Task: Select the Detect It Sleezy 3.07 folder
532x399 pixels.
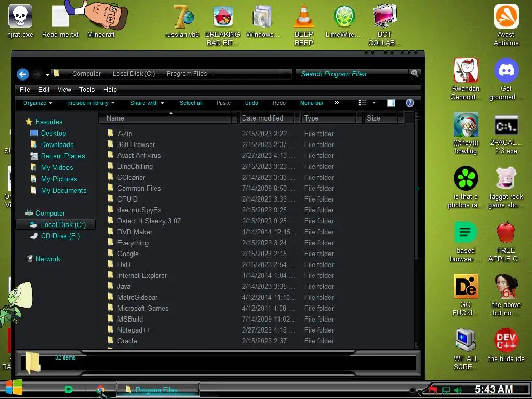Action: tap(149, 221)
